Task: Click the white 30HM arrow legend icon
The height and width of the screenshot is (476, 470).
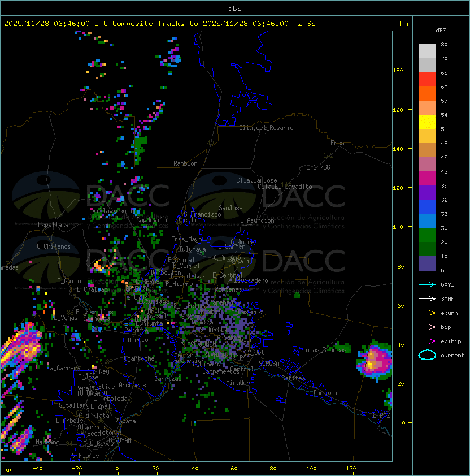Action: click(427, 298)
